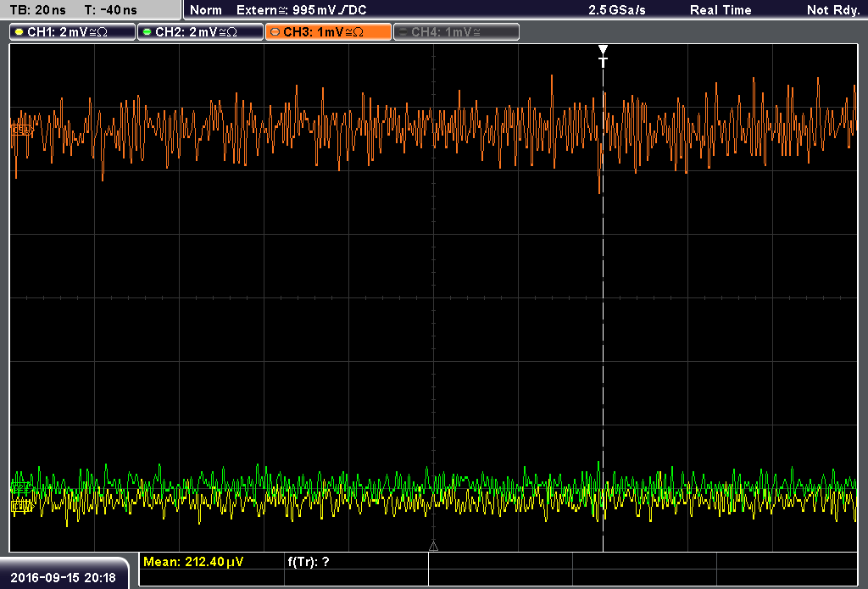Click the 2016-09-15 20:18 timestamp
This screenshot has height=589, width=868.
point(63,577)
